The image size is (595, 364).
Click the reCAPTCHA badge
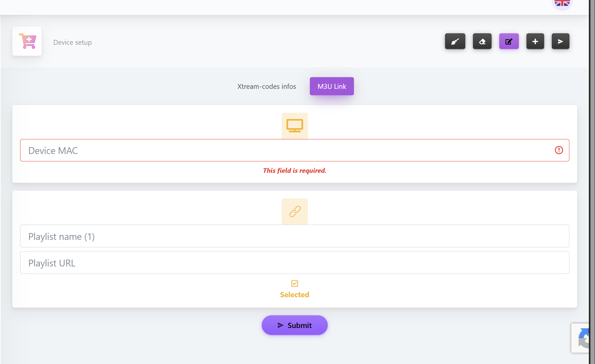point(580,338)
